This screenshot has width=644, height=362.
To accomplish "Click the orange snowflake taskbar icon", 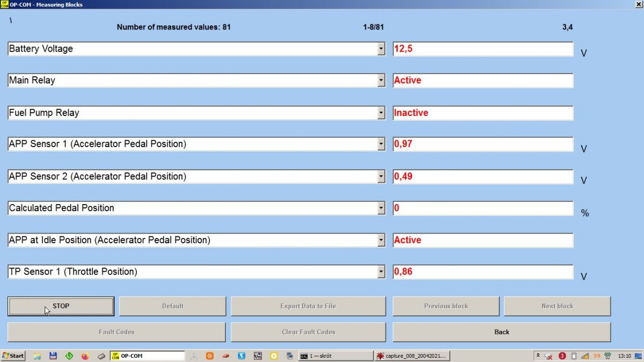I will click(210, 356).
